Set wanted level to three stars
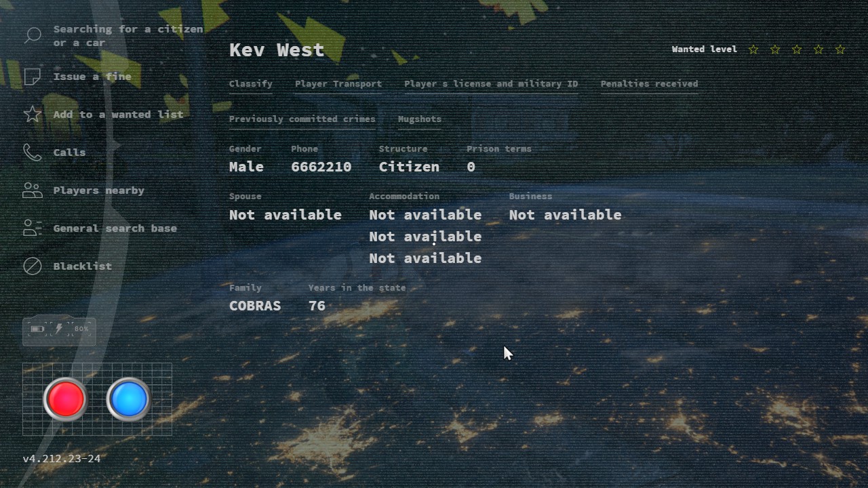Viewport: 868px width, 488px height. 797,49
